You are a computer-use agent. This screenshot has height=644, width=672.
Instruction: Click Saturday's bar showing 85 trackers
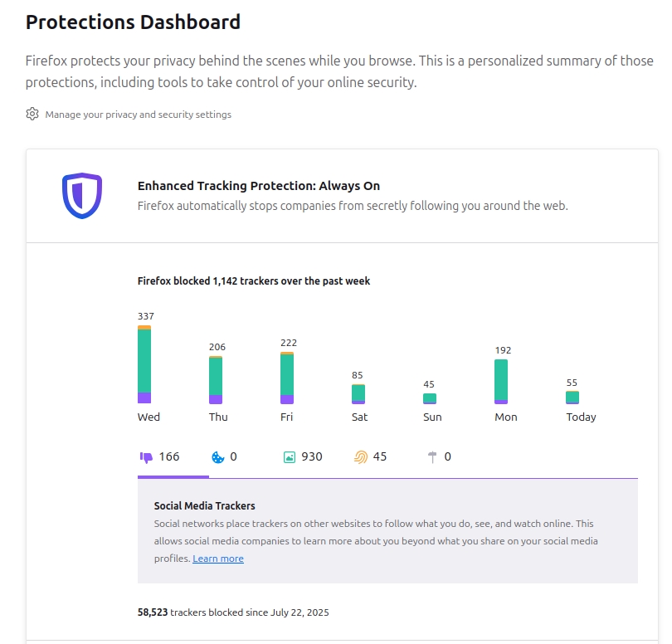(x=358, y=395)
